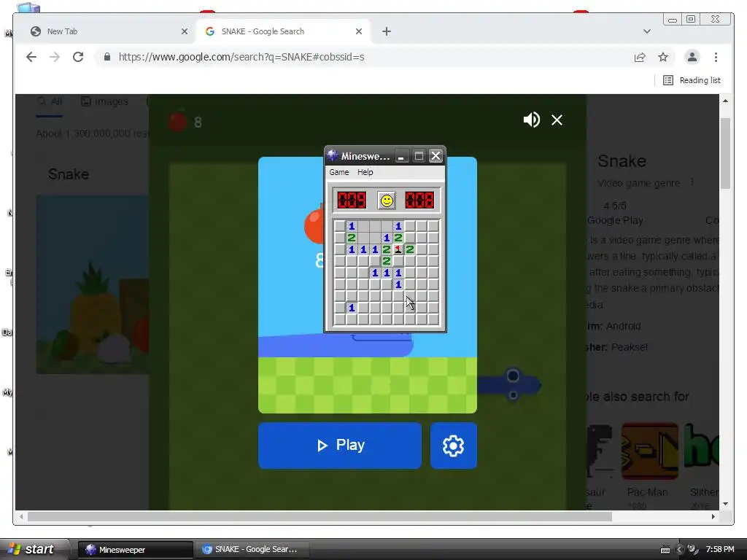This screenshot has width=747, height=560.
Task: Select Minesweeper in the taskbar
Action: tap(135, 550)
